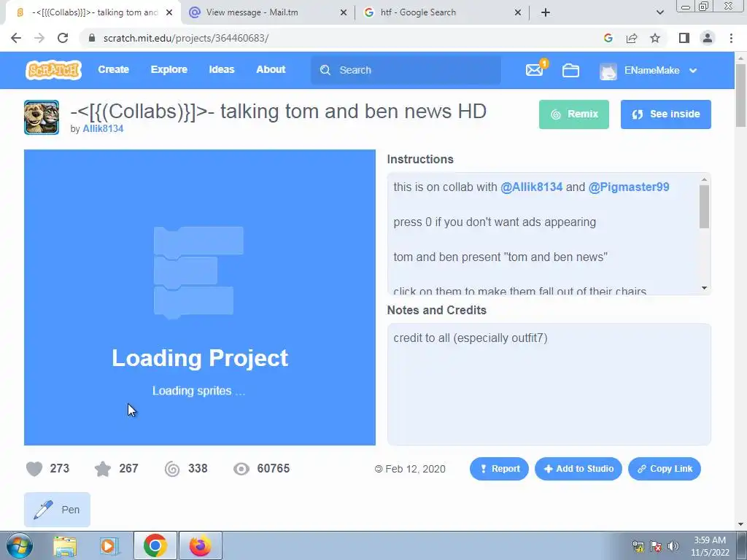This screenshot has height=560, width=747.
Task: Select the Collabs talking tom tab
Action: 93,12
